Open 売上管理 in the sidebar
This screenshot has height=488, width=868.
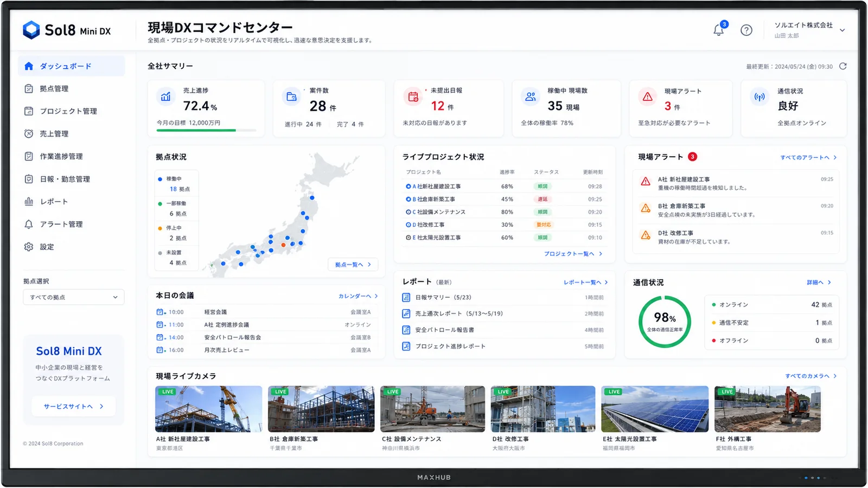pos(72,133)
